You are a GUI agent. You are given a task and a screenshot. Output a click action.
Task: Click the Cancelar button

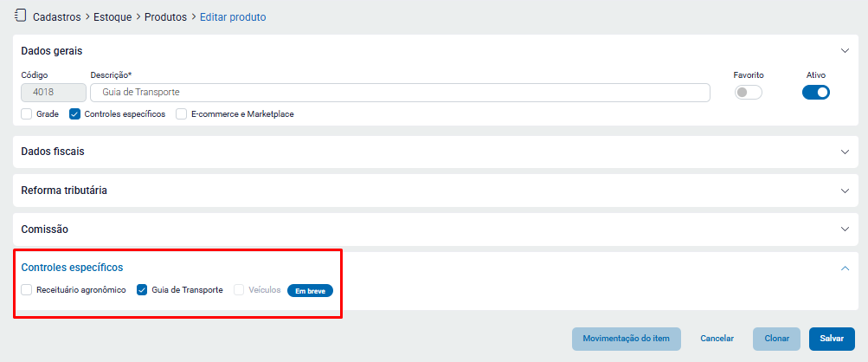717,339
